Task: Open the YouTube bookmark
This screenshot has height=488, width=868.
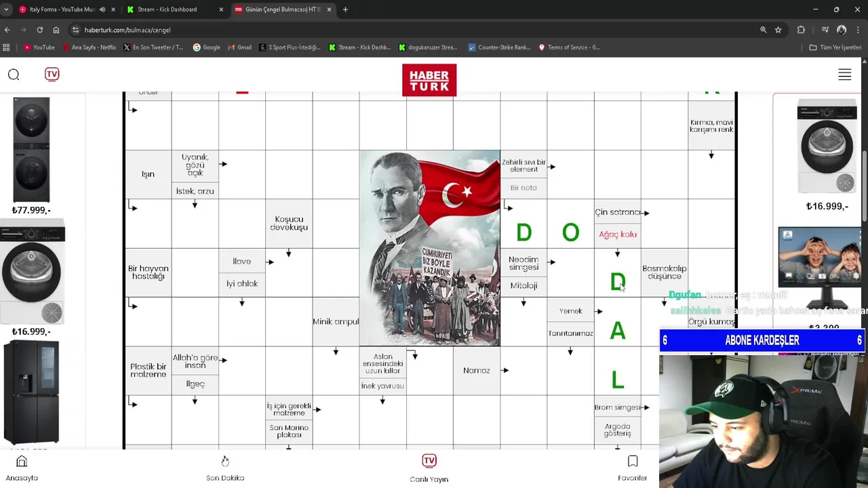Action: pyautogui.click(x=39, y=47)
